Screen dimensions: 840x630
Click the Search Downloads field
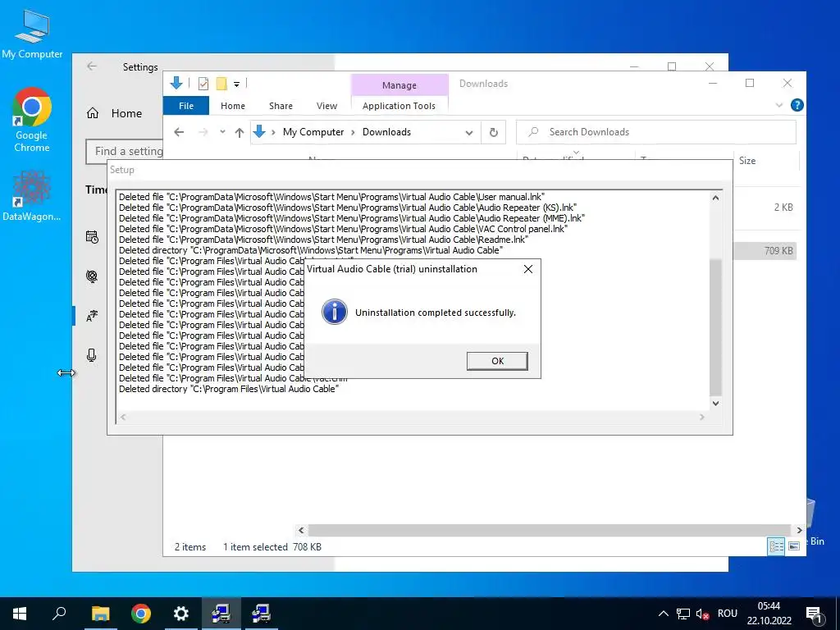click(x=656, y=132)
